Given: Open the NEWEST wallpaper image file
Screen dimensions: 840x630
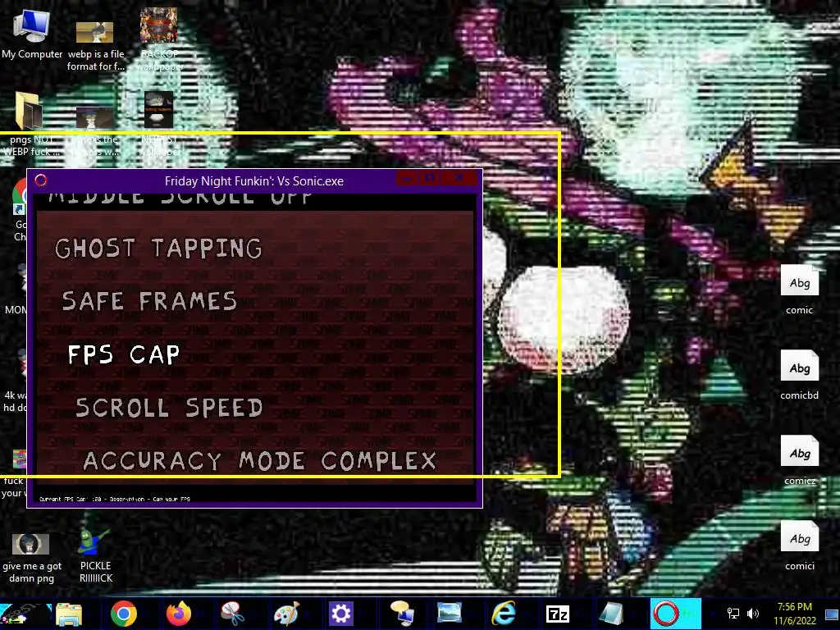Looking at the screenshot, I should point(158,124).
